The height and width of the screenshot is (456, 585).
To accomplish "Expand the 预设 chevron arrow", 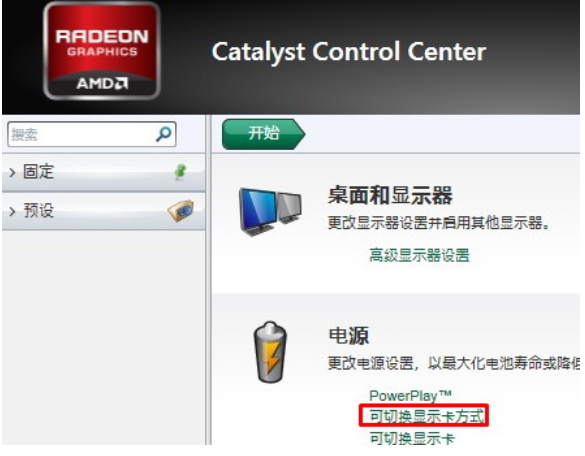I will [12, 211].
